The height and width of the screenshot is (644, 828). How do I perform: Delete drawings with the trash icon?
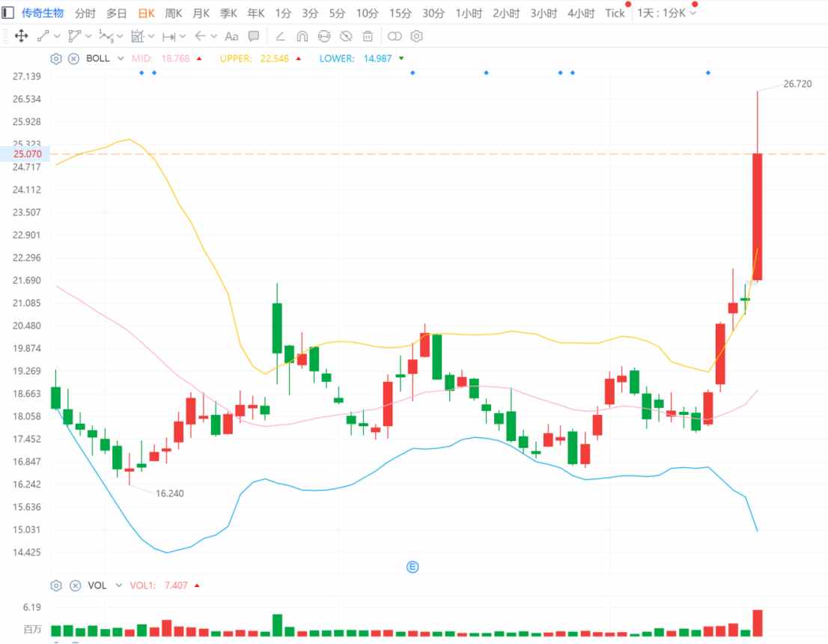368,36
